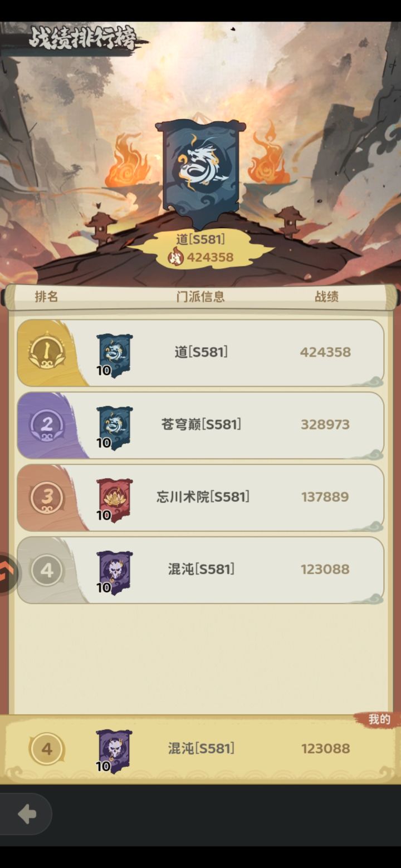Open the large dragon banner of 道[S581]
Image resolution: width=401 pixels, height=868 pixels.
(x=200, y=174)
